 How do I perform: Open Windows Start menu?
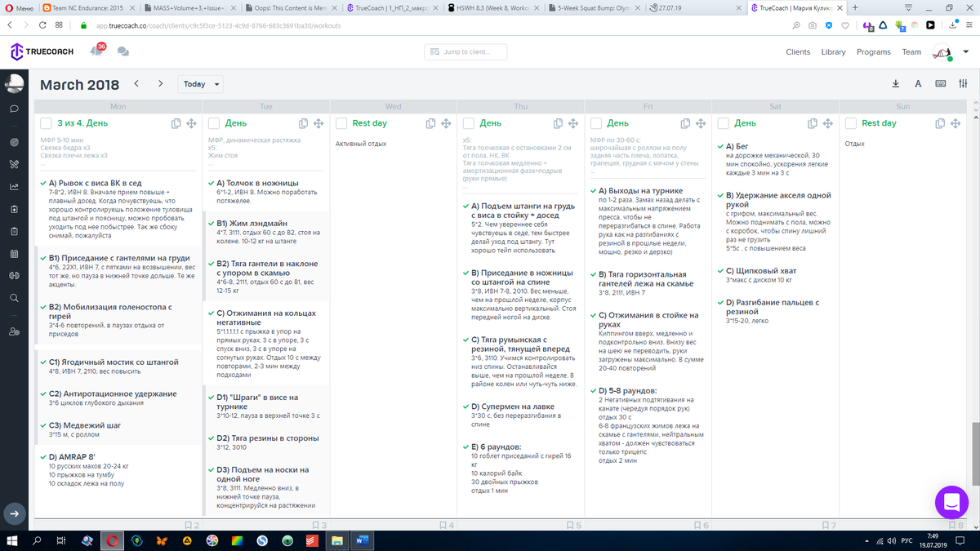[13, 540]
